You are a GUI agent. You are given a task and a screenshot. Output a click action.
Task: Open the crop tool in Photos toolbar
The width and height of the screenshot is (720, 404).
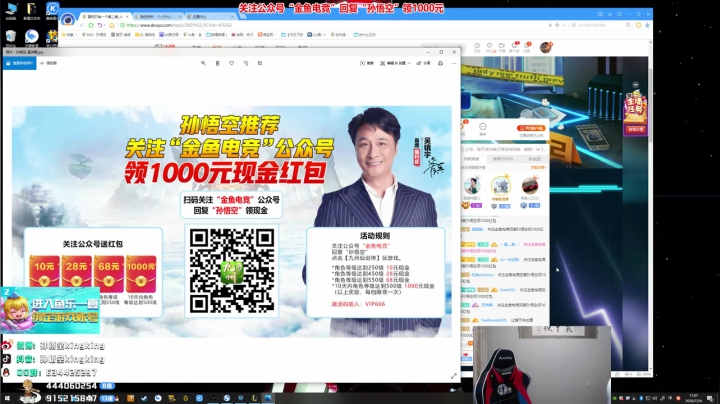pos(260,63)
